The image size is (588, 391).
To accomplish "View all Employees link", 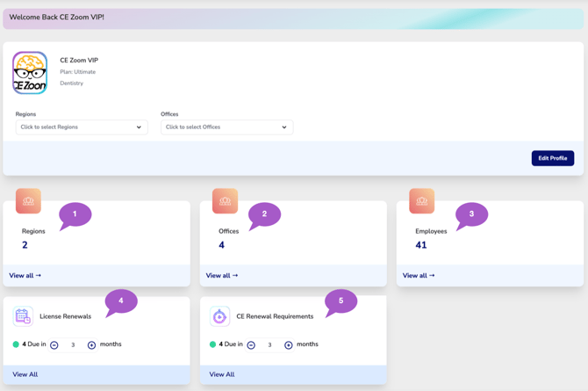I will tap(419, 275).
